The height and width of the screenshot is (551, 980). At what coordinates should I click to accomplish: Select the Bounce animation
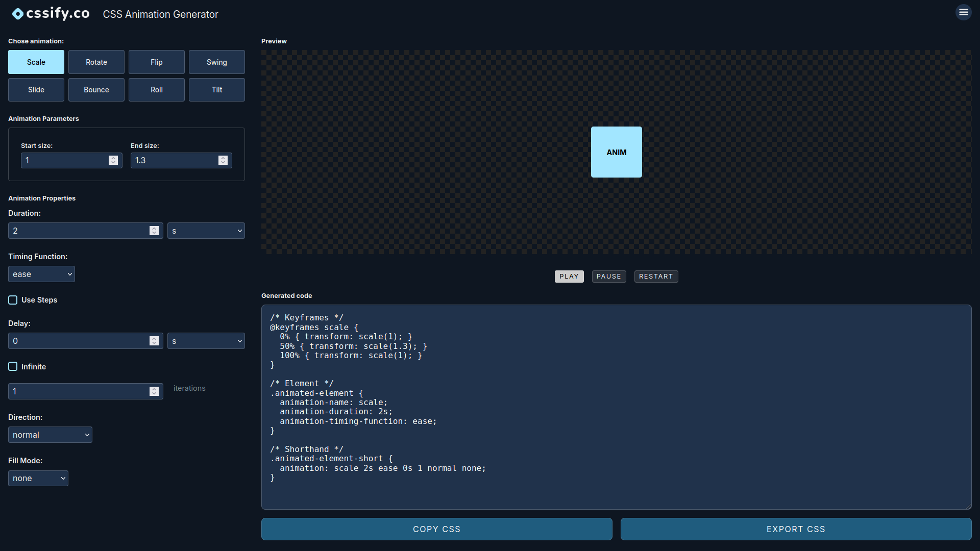[96, 89]
